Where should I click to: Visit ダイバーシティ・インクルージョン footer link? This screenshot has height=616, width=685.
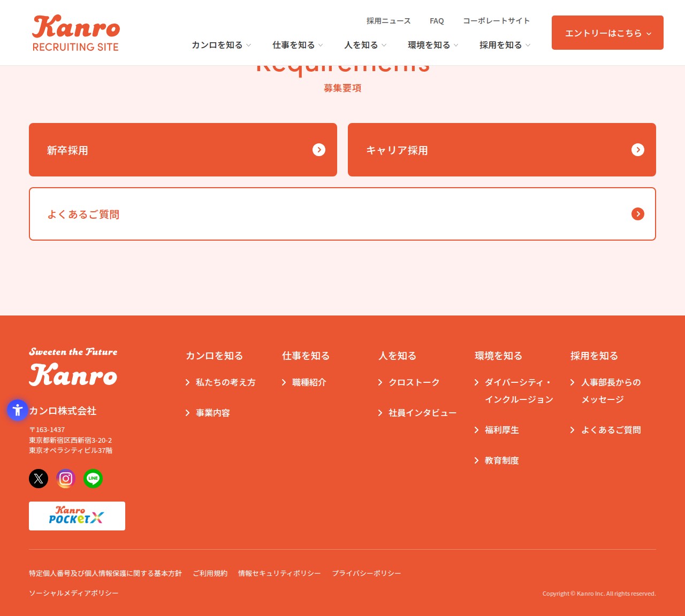pyautogui.click(x=514, y=391)
